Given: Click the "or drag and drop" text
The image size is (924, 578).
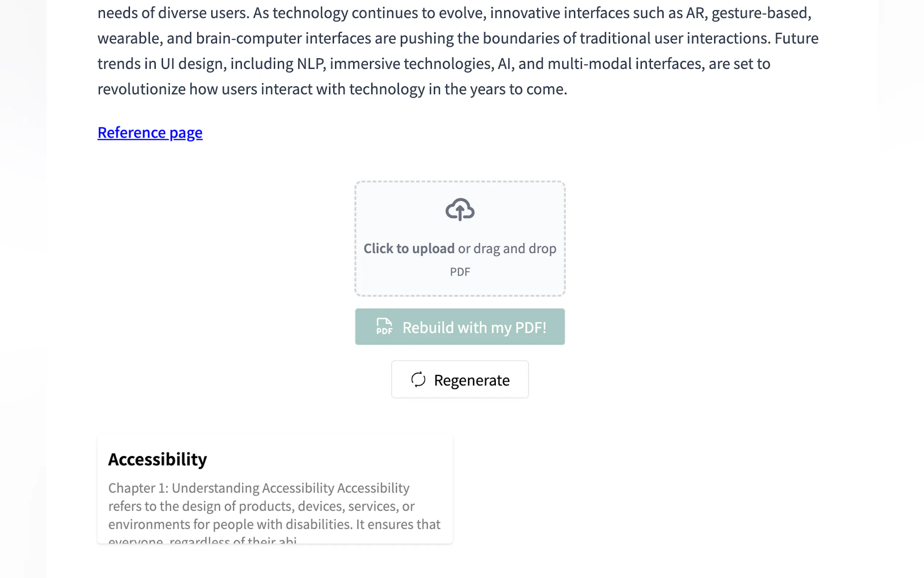Looking at the screenshot, I should pos(507,249).
